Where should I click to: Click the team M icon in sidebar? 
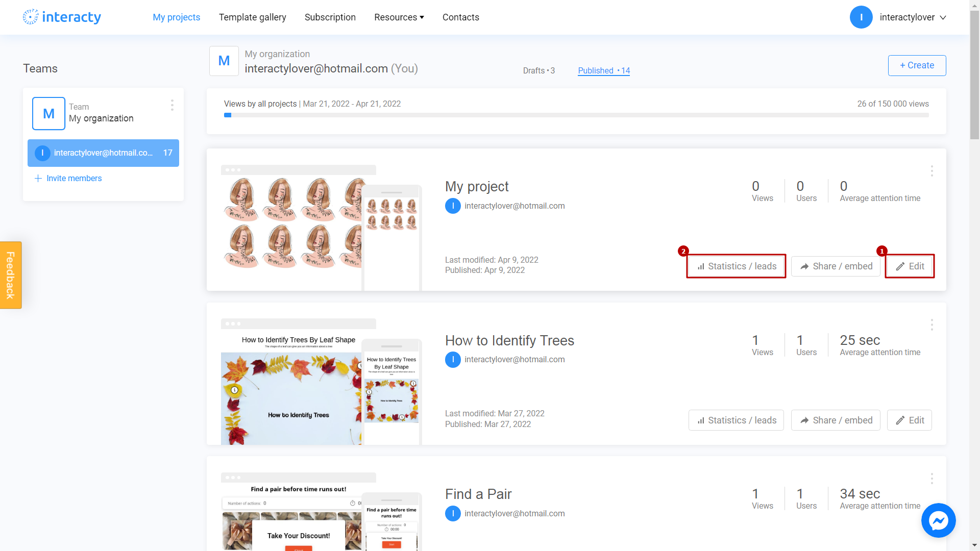click(x=48, y=113)
